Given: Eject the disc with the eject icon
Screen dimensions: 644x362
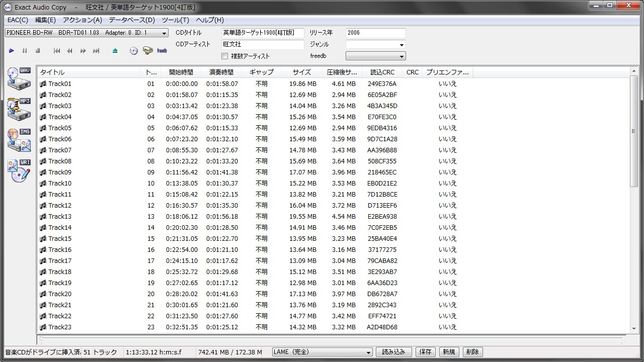Looking at the screenshot, I should (115, 51).
